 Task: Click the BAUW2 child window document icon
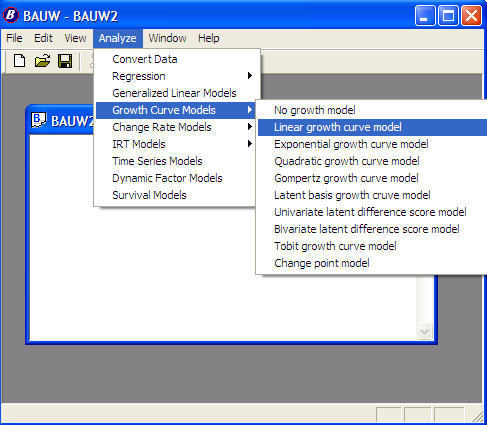[x=38, y=120]
